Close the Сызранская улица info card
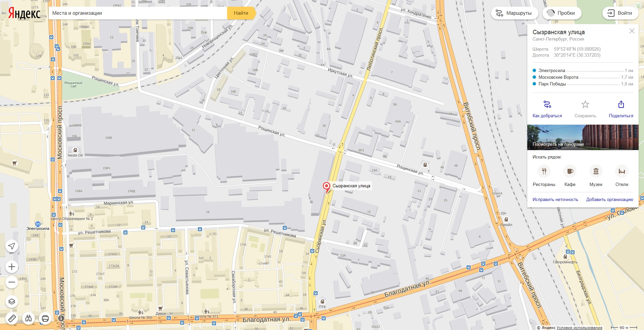 [632, 31]
